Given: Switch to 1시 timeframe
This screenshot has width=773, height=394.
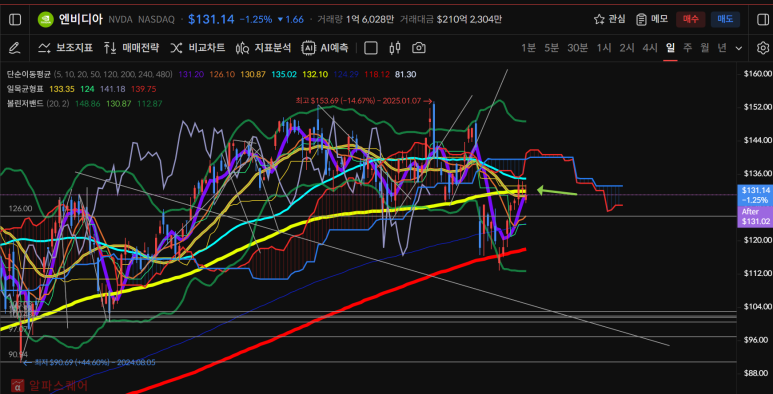Looking at the screenshot, I should (x=603, y=48).
